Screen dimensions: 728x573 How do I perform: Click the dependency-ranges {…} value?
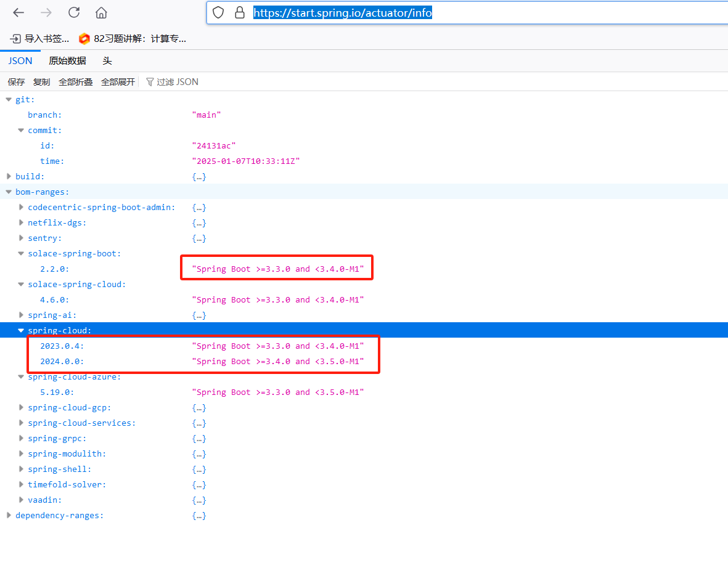pos(199,516)
